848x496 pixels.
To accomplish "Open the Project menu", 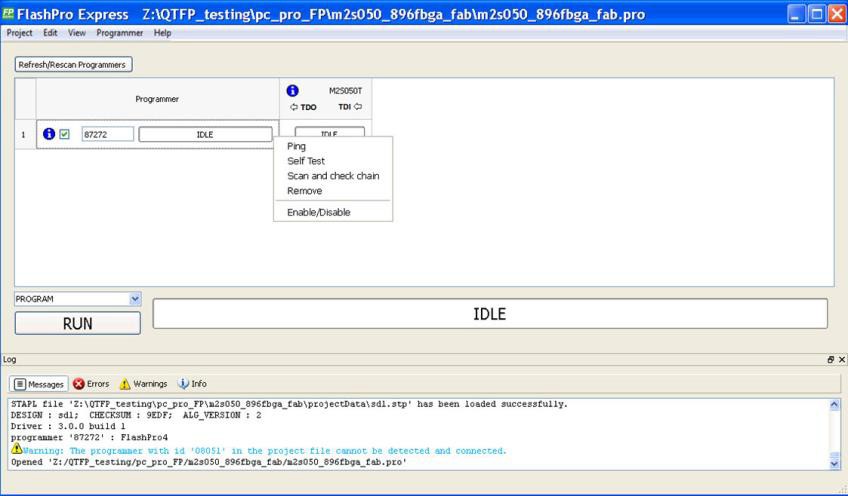I will tap(19, 33).
